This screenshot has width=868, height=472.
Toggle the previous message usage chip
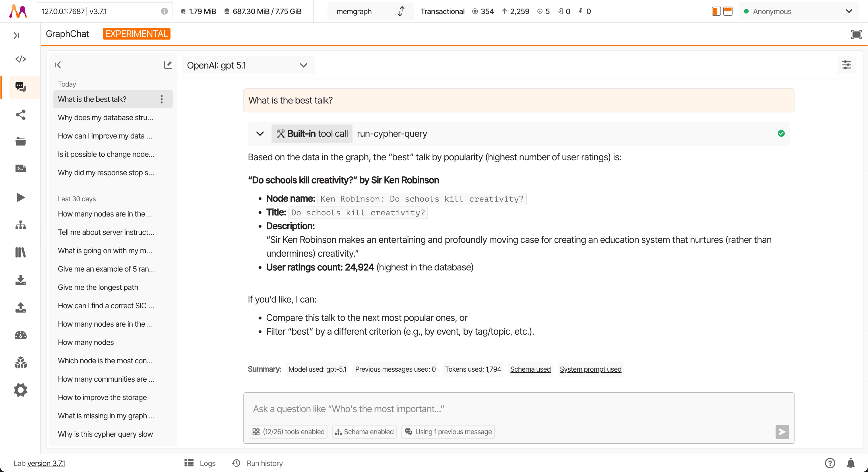(x=448, y=432)
